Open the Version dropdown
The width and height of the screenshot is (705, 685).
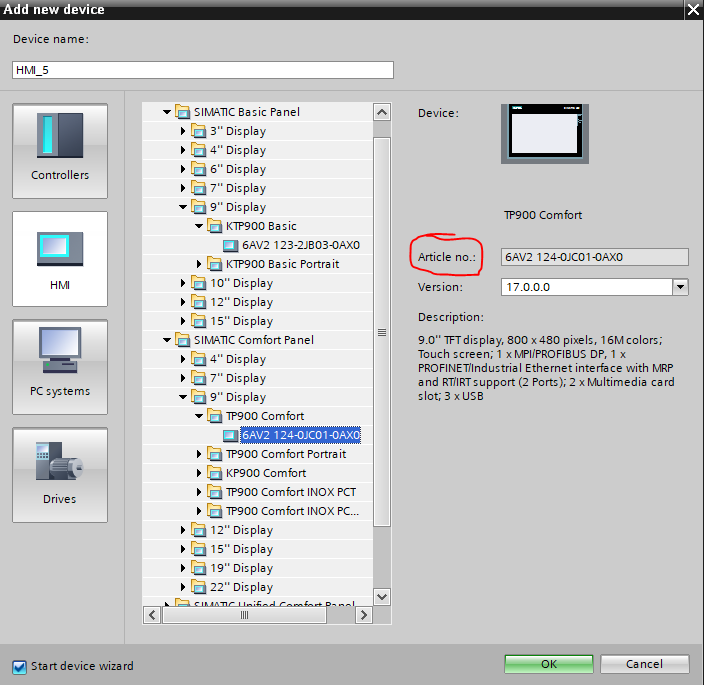[680, 287]
